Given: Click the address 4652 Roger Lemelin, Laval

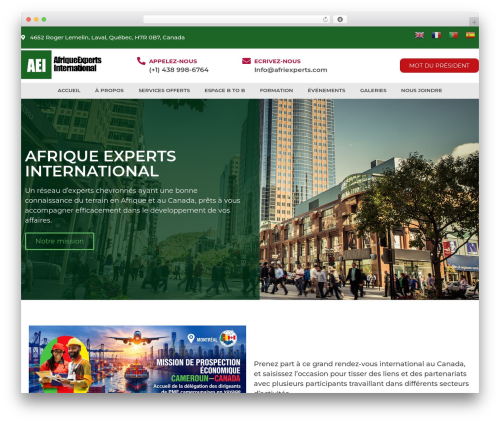Looking at the screenshot, I should tap(107, 37).
